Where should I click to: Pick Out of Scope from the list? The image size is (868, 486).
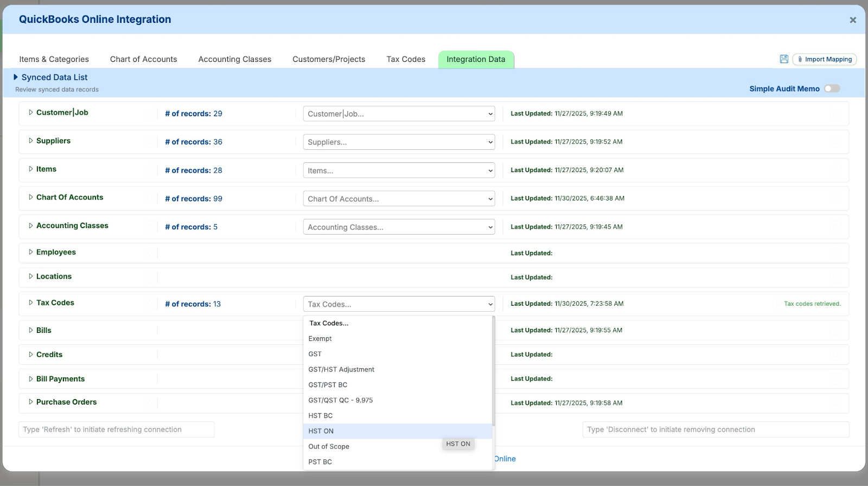(x=398, y=446)
